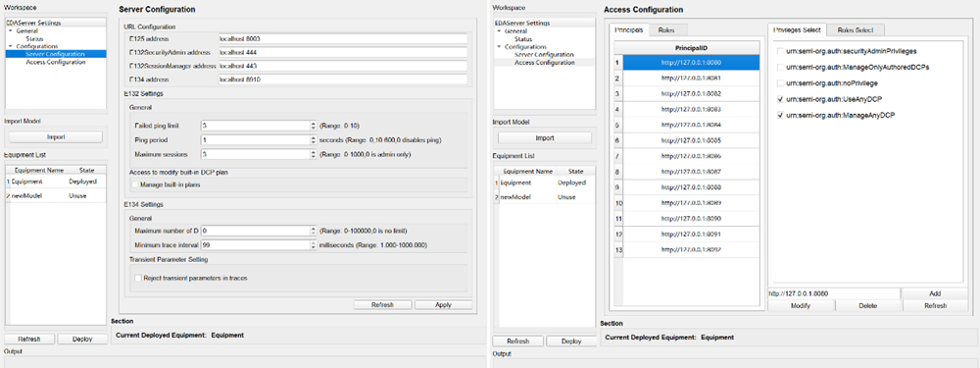Open Server Configuration from the right screen's tree
The image size is (980, 368).
click(x=544, y=54)
